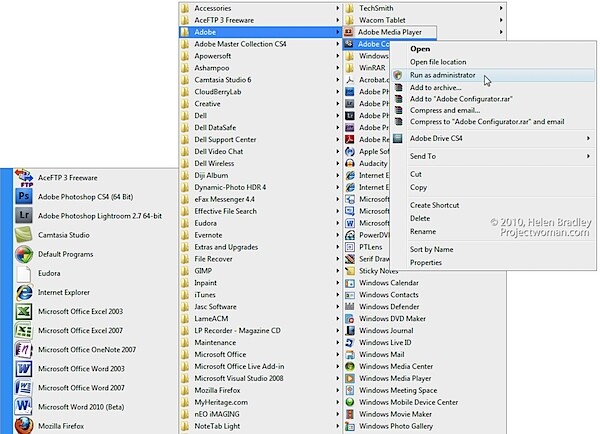
Task: Start Camtasia Studio from its icon
Action: pos(24,235)
